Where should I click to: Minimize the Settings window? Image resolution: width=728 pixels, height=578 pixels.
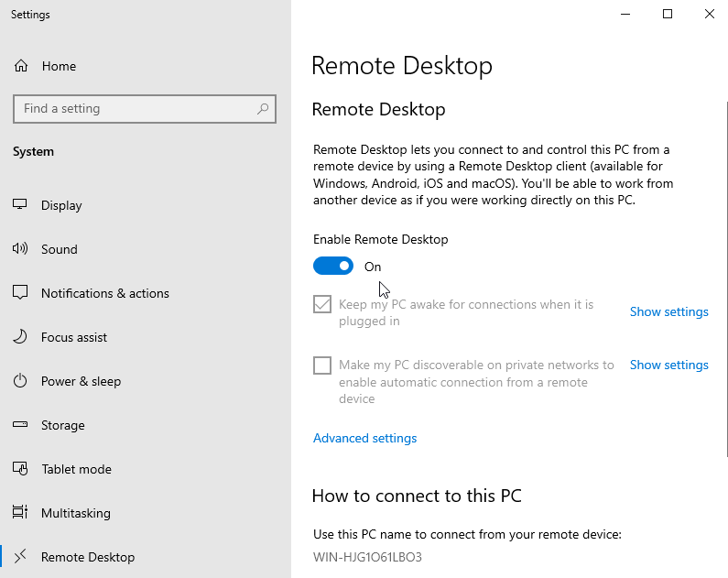pos(625,14)
